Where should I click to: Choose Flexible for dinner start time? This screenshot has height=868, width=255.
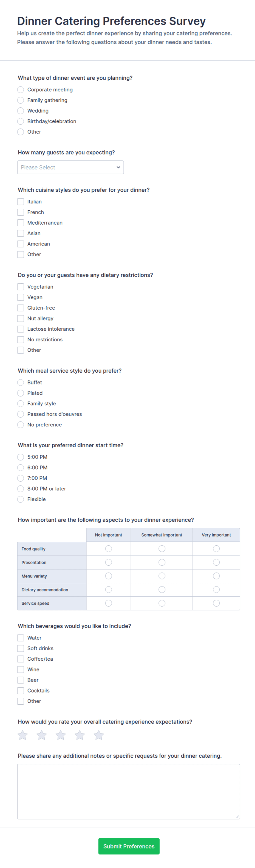[21, 499]
